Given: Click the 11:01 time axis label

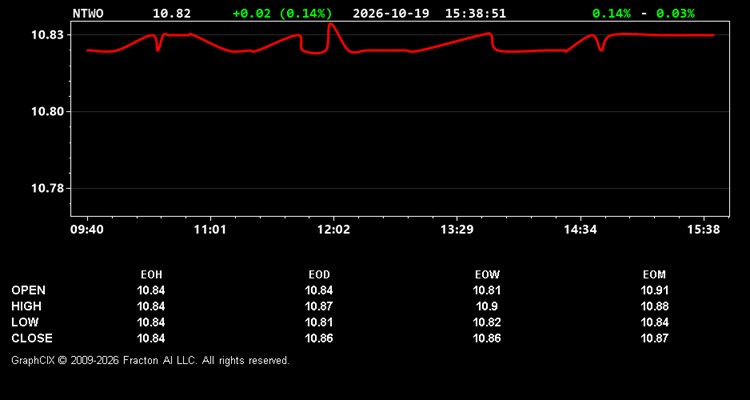Looking at the screenshot, I should 210,230.
